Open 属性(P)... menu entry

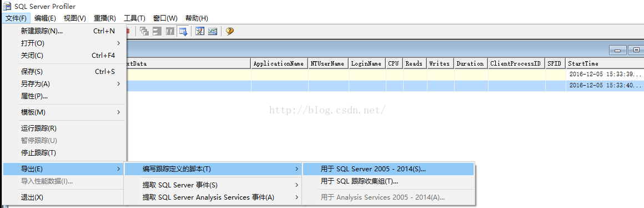coord(64,96)
